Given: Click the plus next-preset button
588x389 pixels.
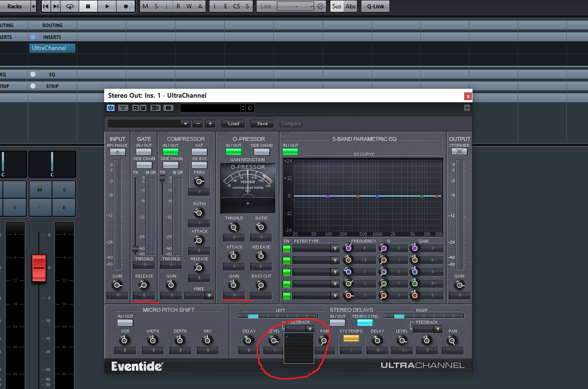Looking at the screenshot, I should [x=210, y=124].
